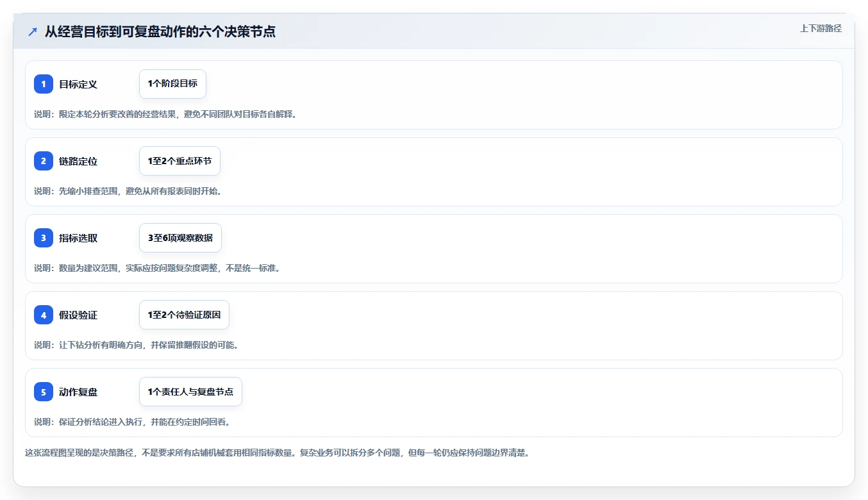This screenshot has height=500, width=868.
Task: Select the '1至2个待验证原因' chip
Action: pos(184,315)
